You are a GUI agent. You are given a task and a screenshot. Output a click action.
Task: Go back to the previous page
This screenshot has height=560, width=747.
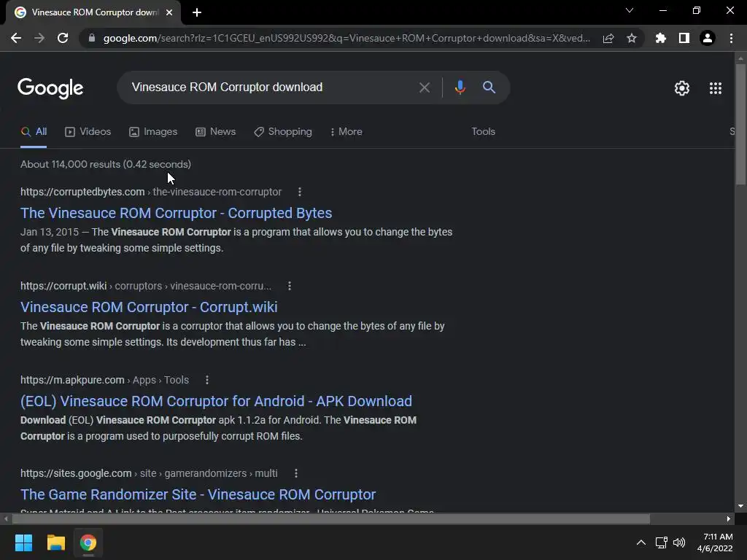[x=16, y=38]
